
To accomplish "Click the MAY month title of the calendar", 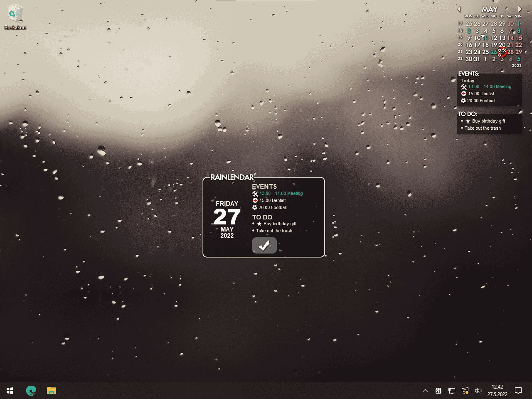I will 489,9.
